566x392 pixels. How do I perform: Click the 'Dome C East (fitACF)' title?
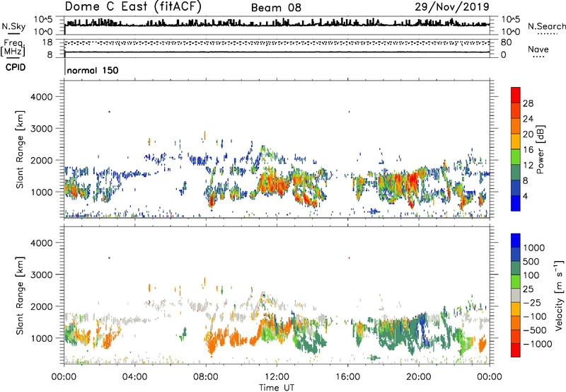pos(133,7)
